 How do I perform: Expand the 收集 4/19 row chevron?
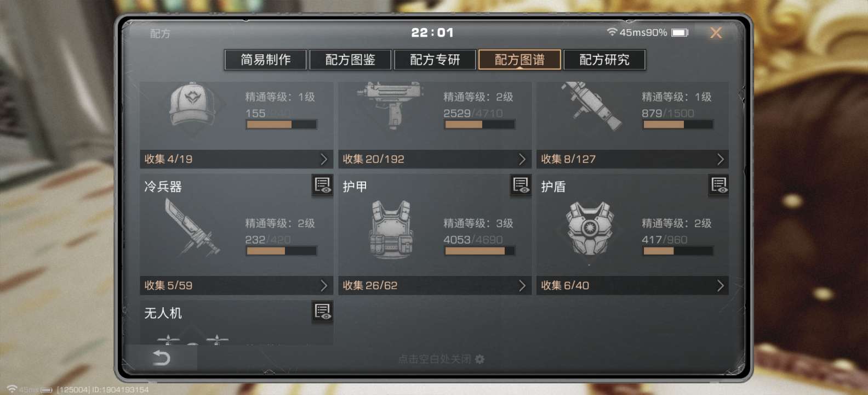[x=324, y=159]
